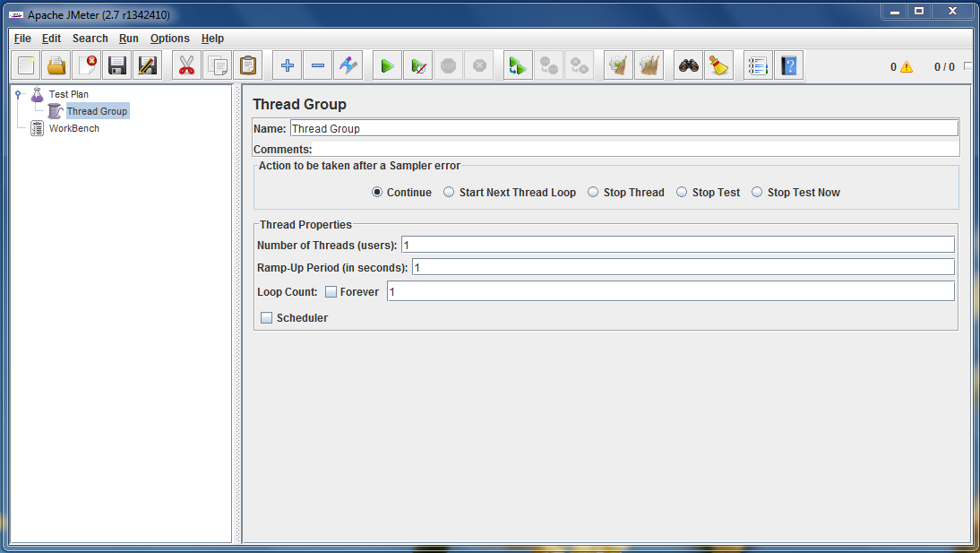Enable the Forever loop checkbox
The height and width of the screenshot is (553, 980).
331,291
